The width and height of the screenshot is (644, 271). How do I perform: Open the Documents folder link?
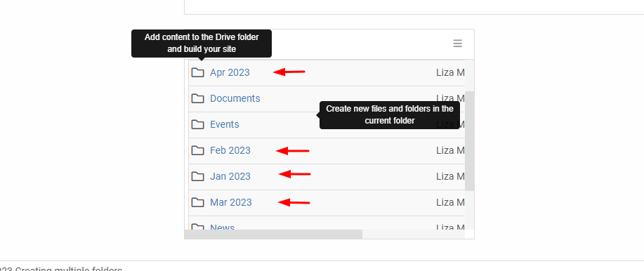235,98
